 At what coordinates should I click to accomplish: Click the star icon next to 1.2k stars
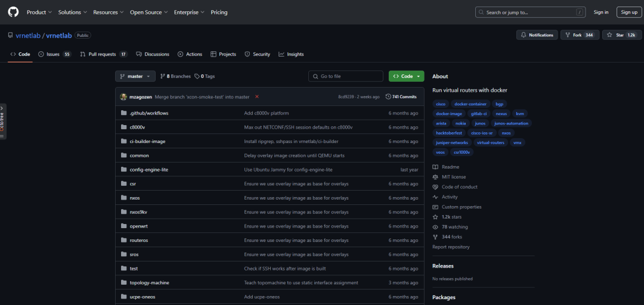(435, 217)
